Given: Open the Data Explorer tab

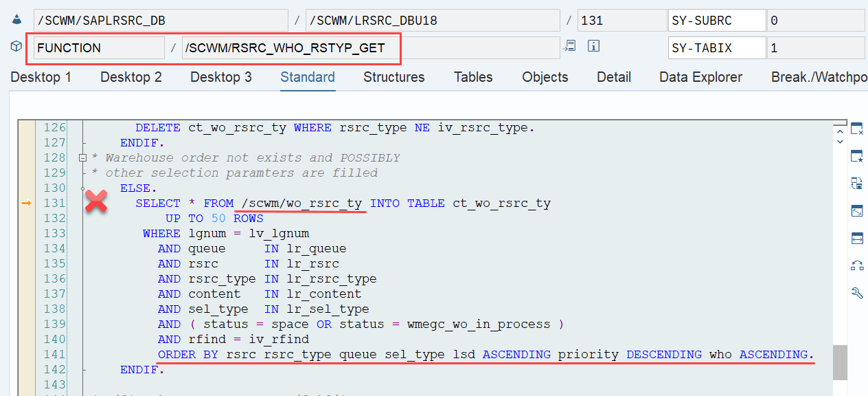Looking at the screenshot, I should [700, 77].
